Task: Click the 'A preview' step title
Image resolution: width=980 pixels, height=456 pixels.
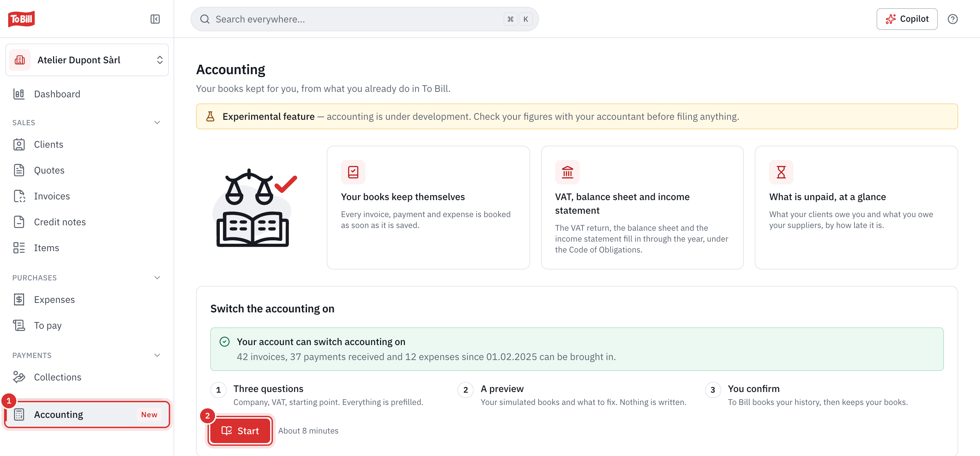Action: tap(502, 389)
